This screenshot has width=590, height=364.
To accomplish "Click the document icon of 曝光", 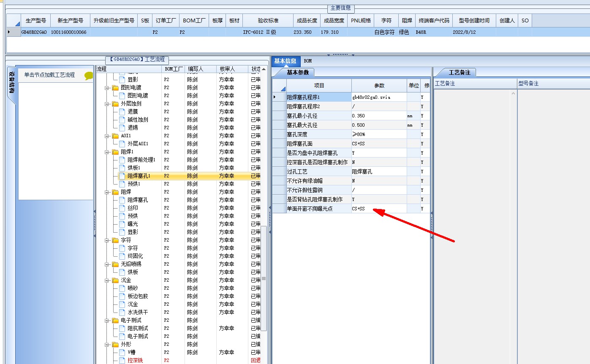I will [x=122, y=224].
